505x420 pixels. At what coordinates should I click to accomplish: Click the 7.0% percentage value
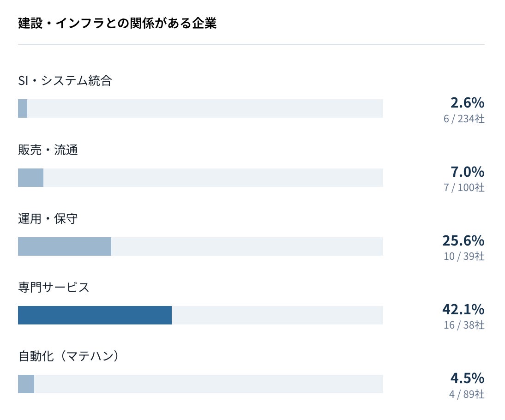pyautogui.click(x=467, y=172)
